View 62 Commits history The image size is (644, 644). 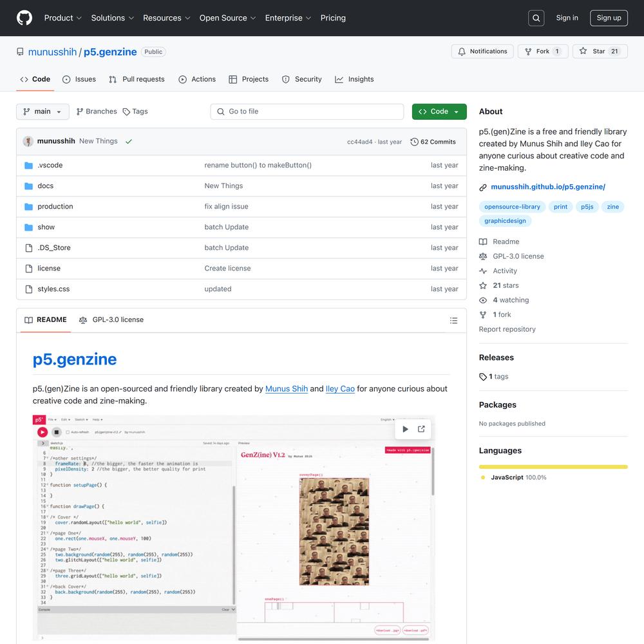pos(433,142)
